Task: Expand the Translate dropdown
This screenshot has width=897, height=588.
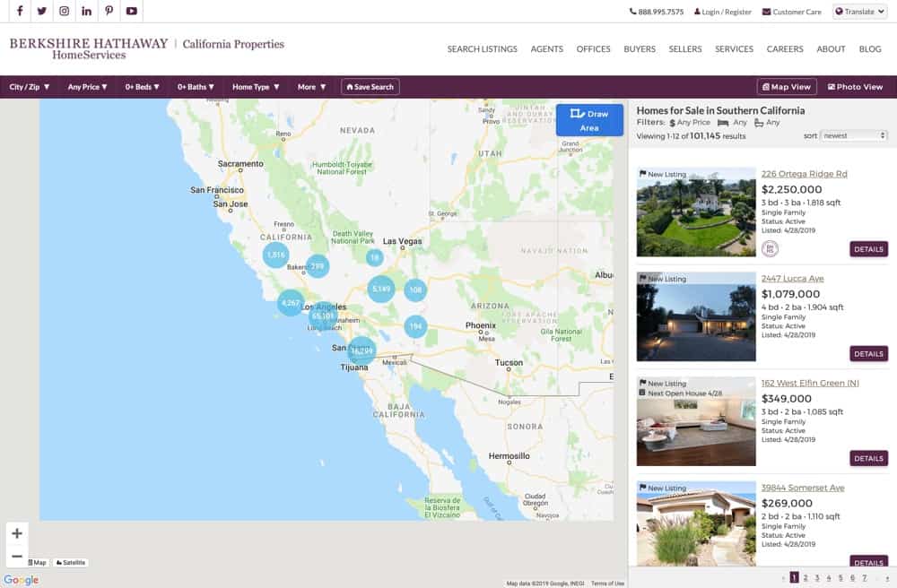Action: click(x=859, y=12)
